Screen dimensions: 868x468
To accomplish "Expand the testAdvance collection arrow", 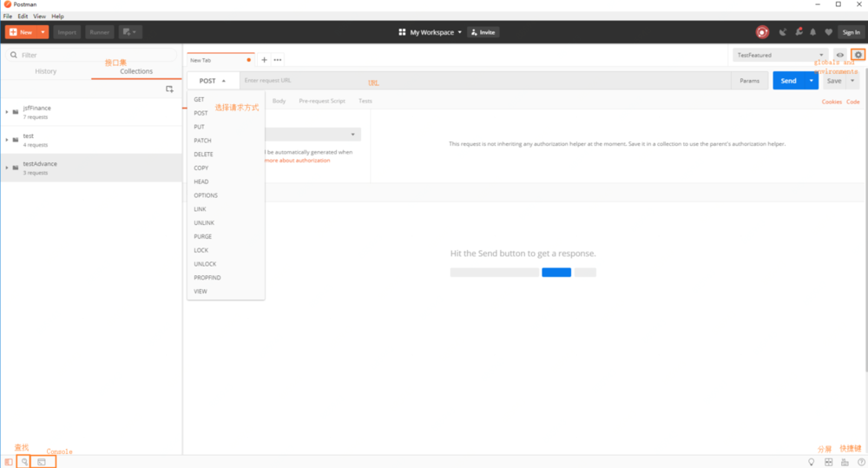I will point(7,168).
